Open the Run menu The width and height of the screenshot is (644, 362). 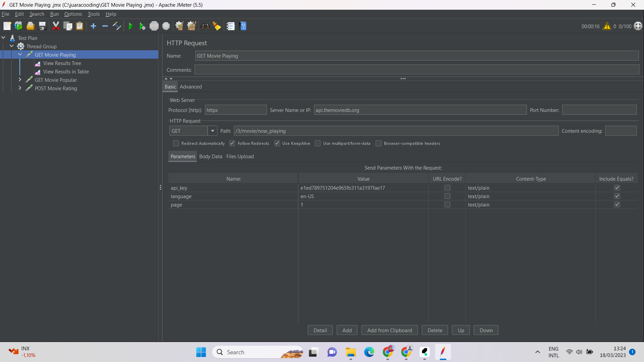[54, 14]
